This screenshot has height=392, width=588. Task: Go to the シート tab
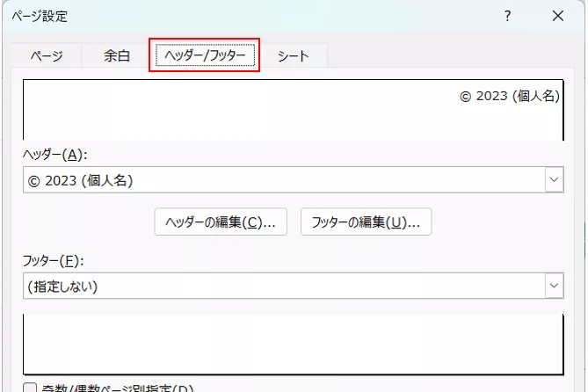click(x=294, y=56)
